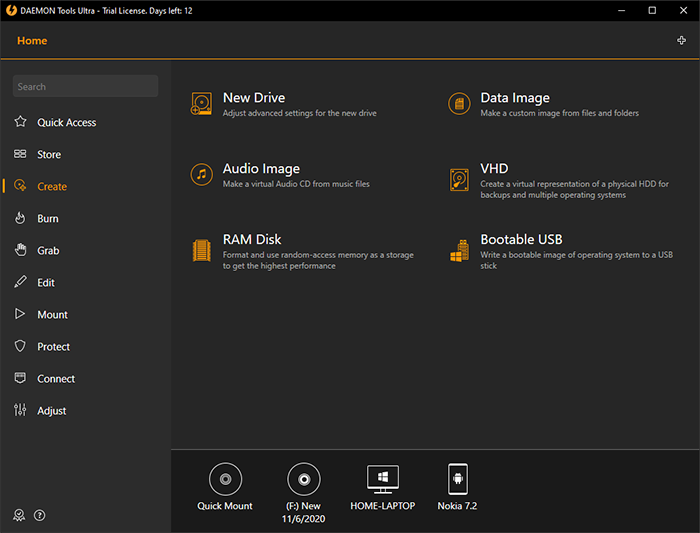
Task: Click the Burn flame icon
Action: point(20,218)
